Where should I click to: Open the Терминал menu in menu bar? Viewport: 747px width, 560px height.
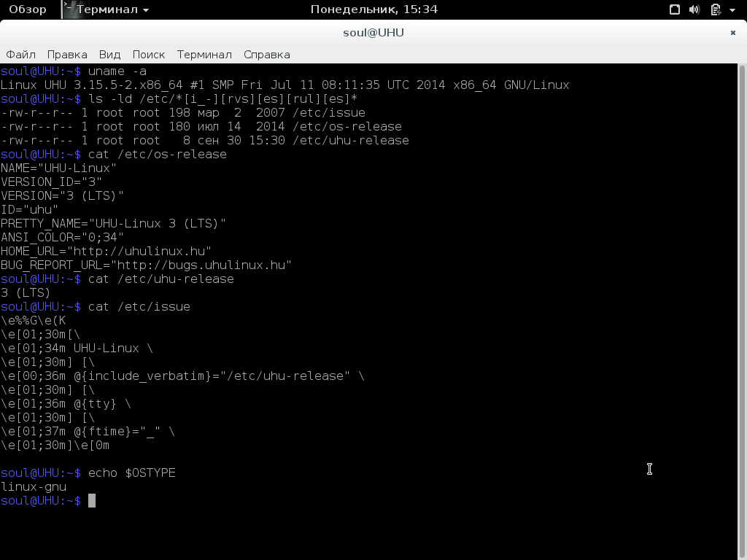pyautogui.click(x=204, y=55)
